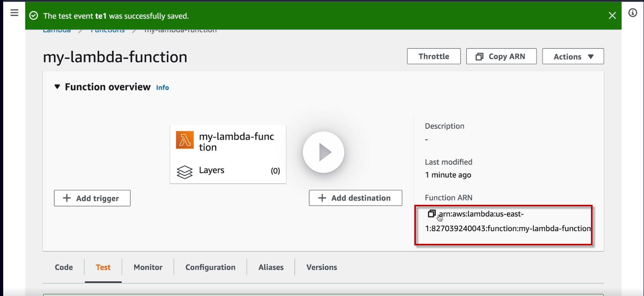The width and height of the screenshot is (644, 296).
Task: Copy the Function ARN using the copy icon
Action: pyautogui.click(x=431, y=214)
